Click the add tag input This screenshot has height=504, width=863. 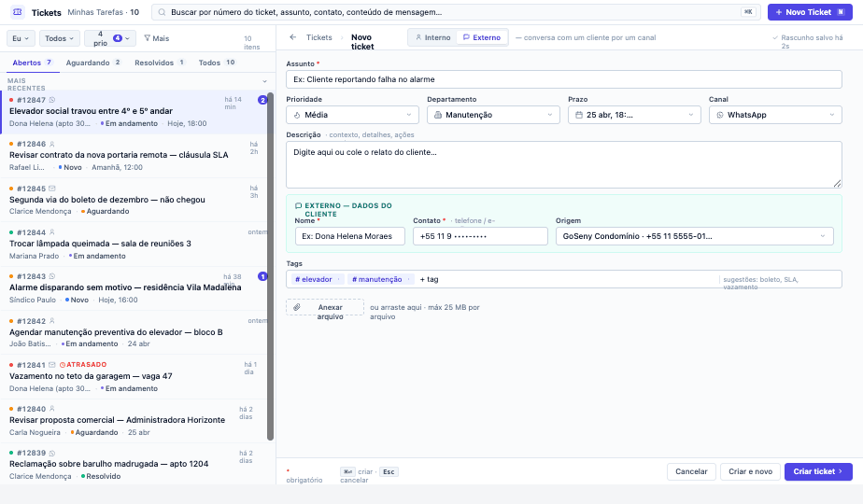point(430,279)
